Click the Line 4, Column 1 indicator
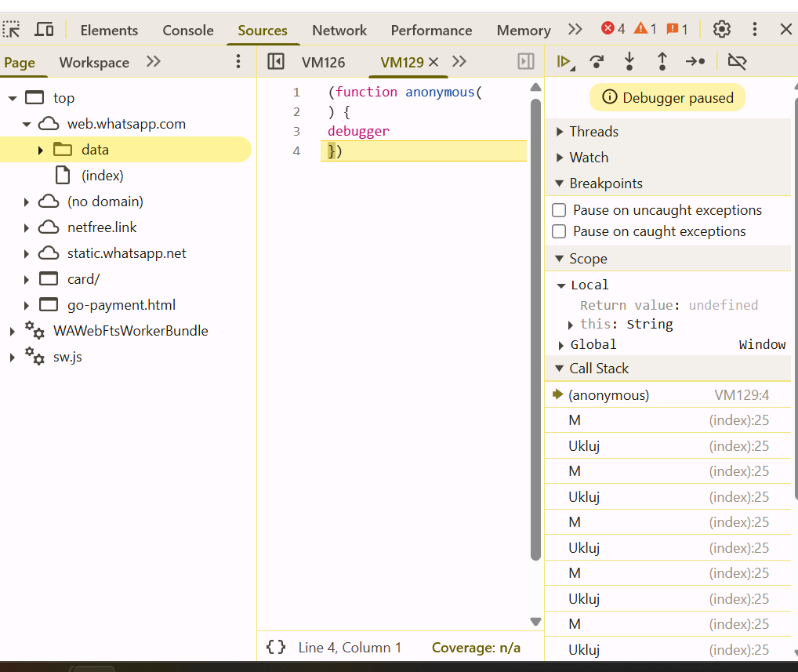 [350, 648]
